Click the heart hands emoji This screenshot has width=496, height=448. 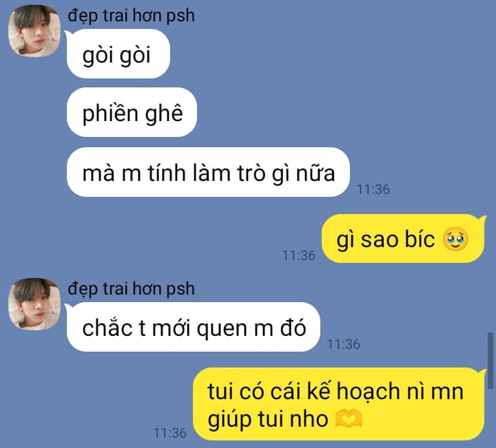click(348, 418)
